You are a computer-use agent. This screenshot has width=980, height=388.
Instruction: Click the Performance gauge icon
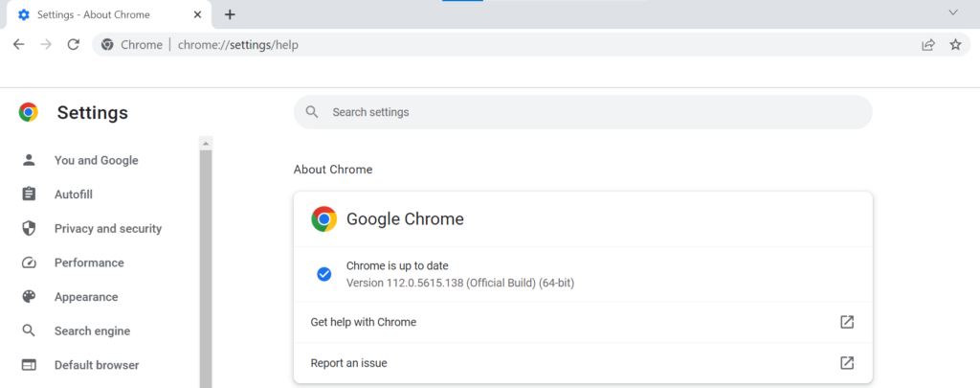point(29,262)
